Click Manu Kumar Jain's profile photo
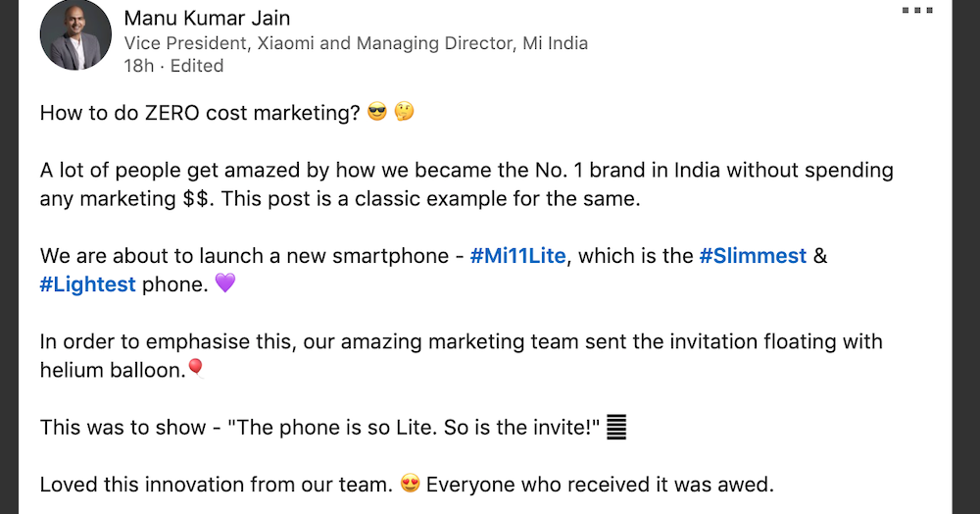The height and width of the screenshot is (514, 980). (75, 35)
